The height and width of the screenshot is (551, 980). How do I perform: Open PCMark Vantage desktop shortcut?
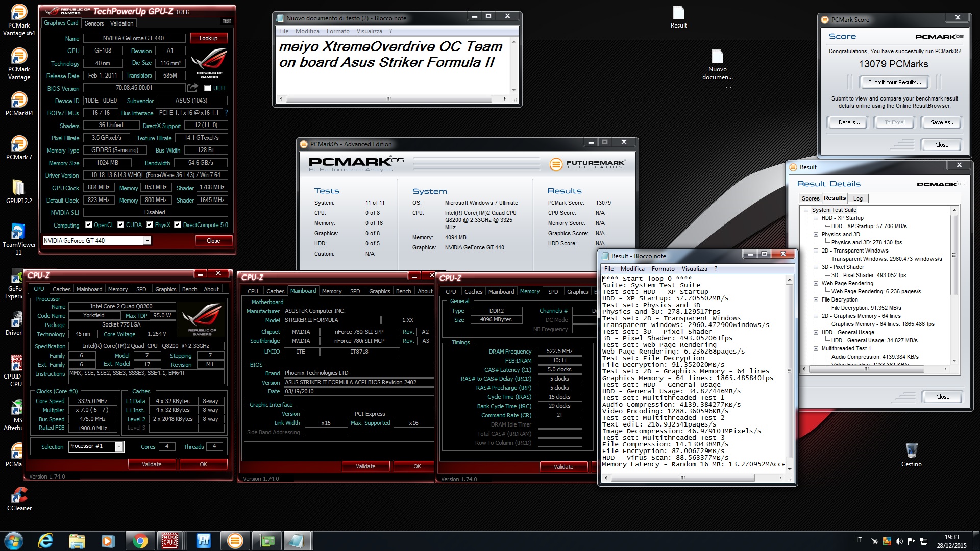coord(19,64)
